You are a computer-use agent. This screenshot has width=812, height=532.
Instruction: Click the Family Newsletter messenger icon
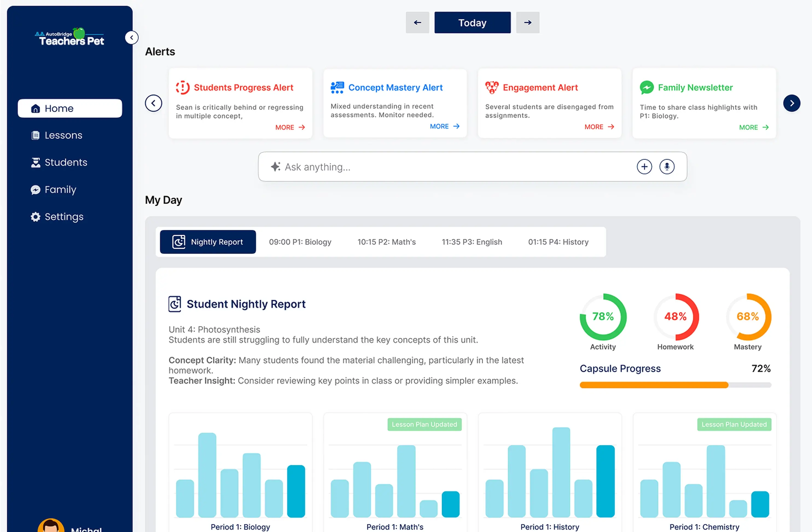click(x=647, y=87)
